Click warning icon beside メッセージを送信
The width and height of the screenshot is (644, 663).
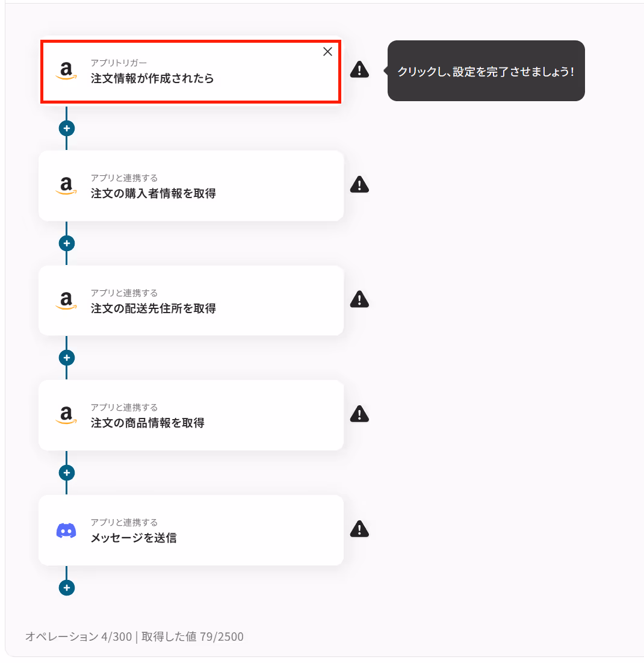point(359,529)
